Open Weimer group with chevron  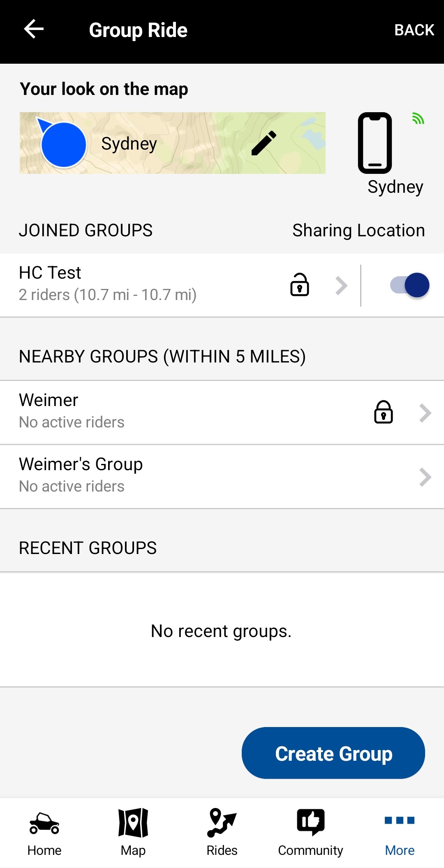pos(425,413)
